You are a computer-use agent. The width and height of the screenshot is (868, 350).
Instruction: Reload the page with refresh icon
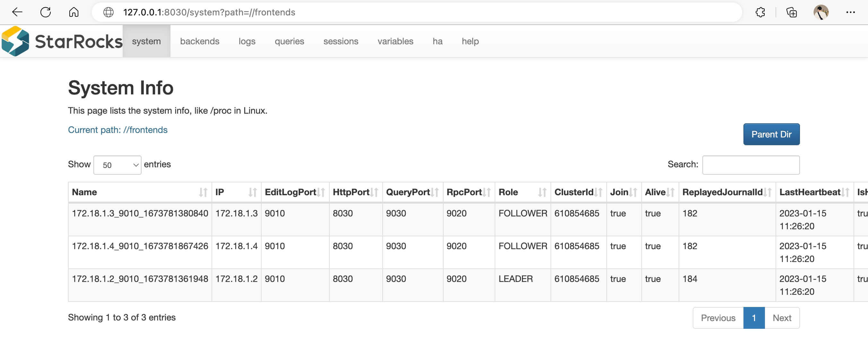point(46,12)
